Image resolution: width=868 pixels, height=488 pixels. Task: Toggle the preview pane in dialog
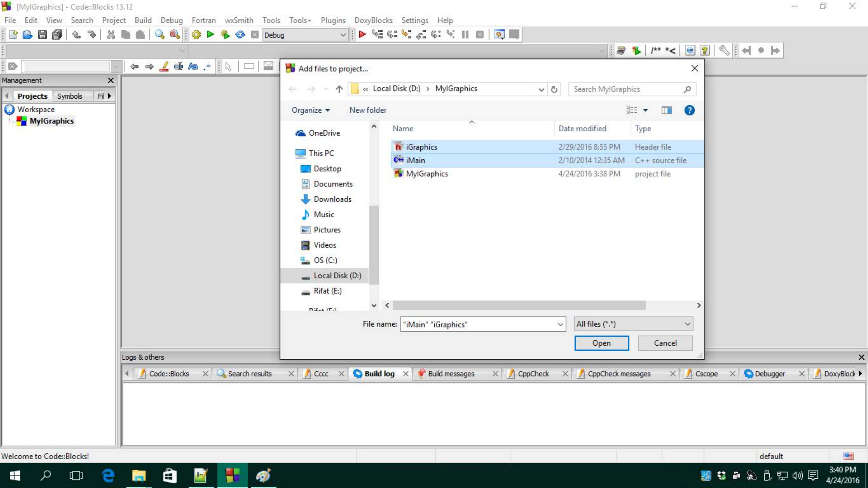coord(666,110)
